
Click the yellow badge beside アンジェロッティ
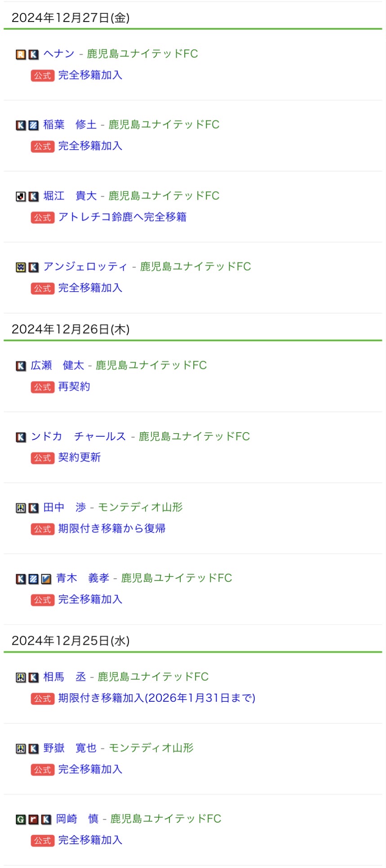(x=21, y=267)
